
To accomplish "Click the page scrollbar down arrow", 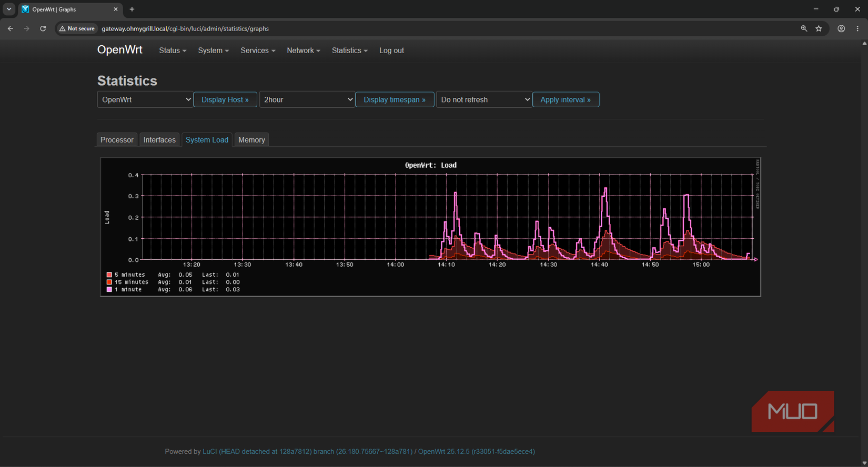I will coord(864,463).
